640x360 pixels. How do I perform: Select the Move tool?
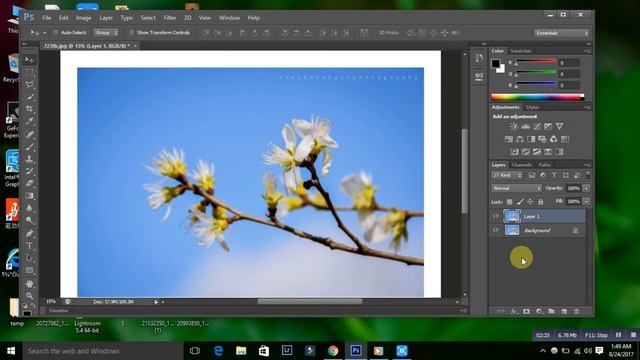point(29,60)
